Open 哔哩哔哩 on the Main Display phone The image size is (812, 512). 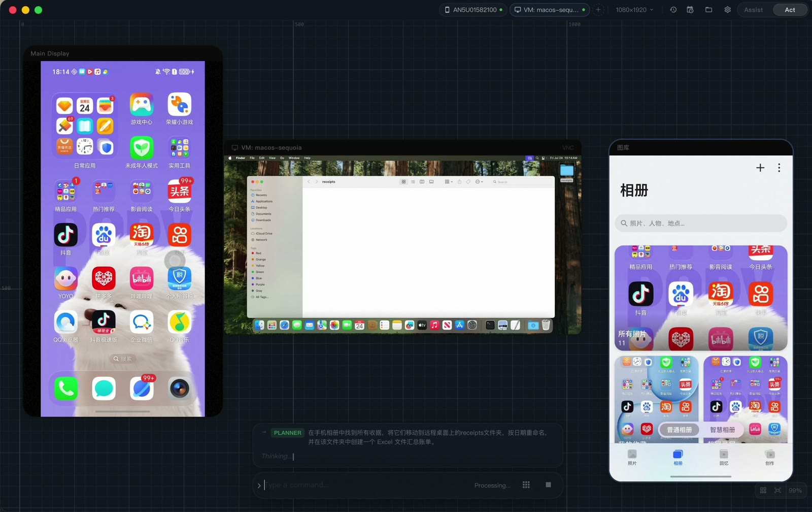pyautogui.click(x=142, y=279)
